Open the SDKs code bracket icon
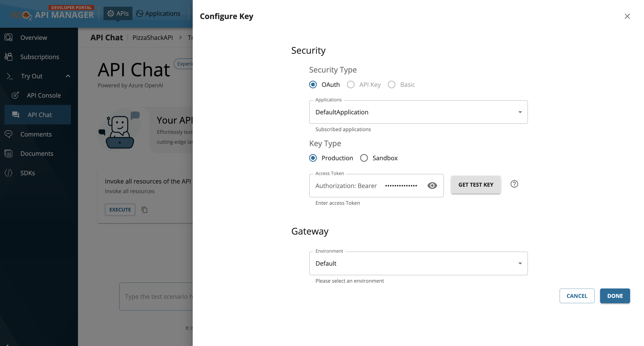 [x=9, y=173]
